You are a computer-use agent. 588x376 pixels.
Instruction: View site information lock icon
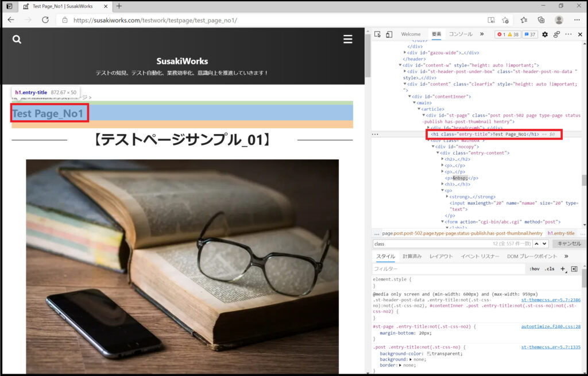coord(65,20)
